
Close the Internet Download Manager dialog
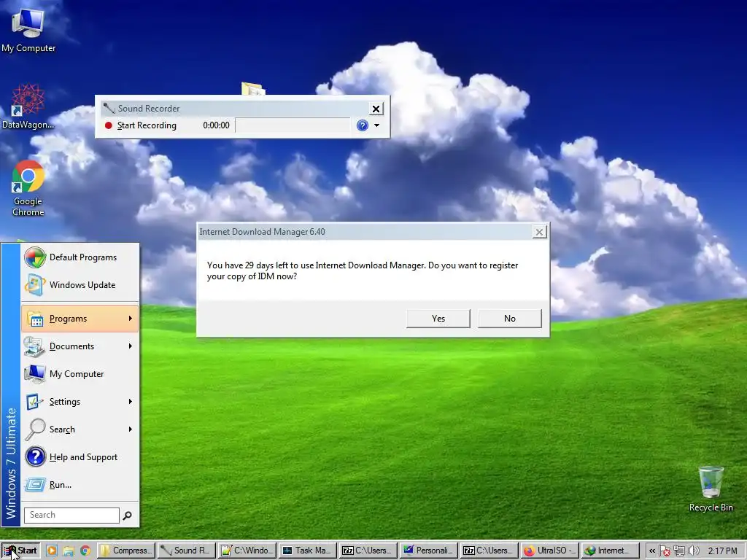click(539, 232)
